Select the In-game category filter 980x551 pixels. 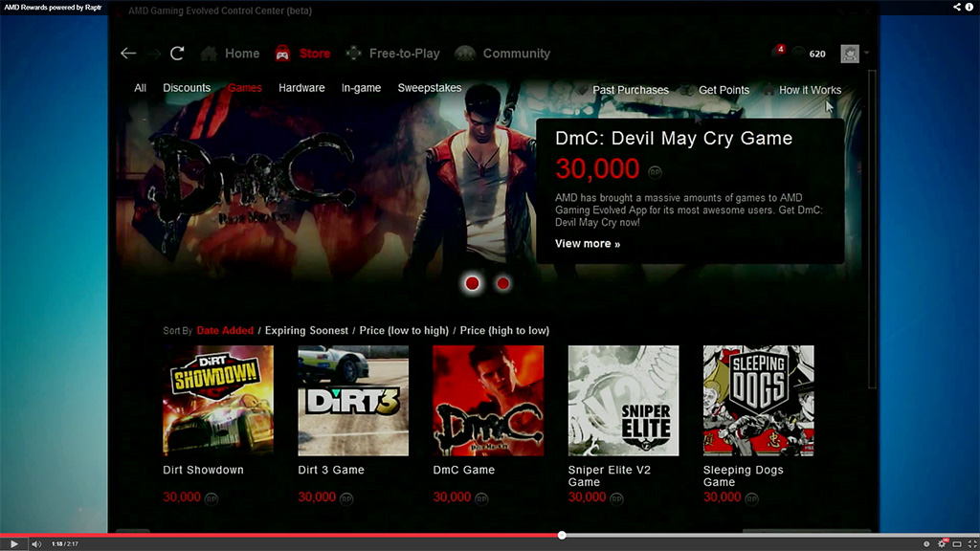[361, 88]
